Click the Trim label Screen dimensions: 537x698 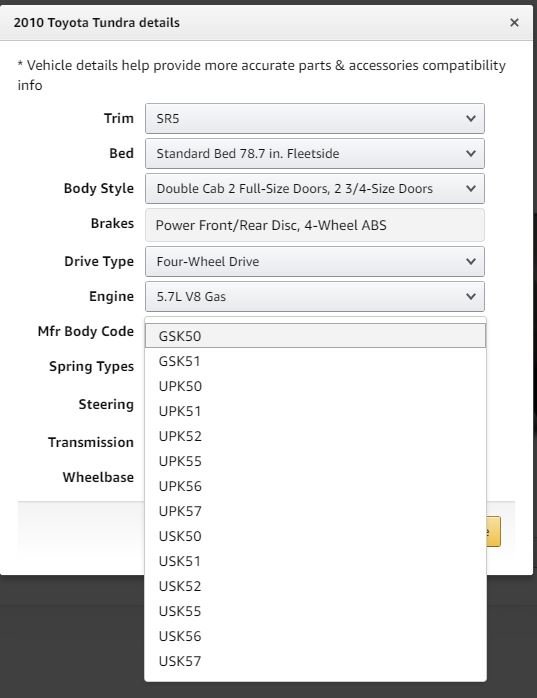pos(118,118)
